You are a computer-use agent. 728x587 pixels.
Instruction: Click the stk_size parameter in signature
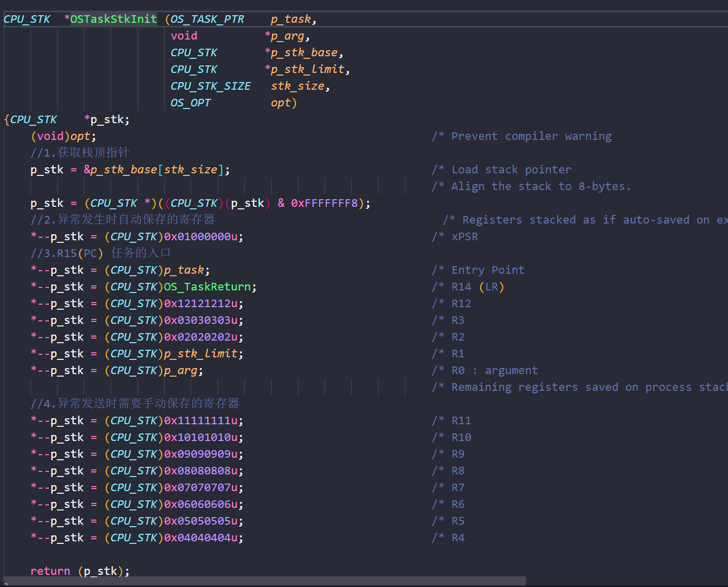(x=297, y=86)
